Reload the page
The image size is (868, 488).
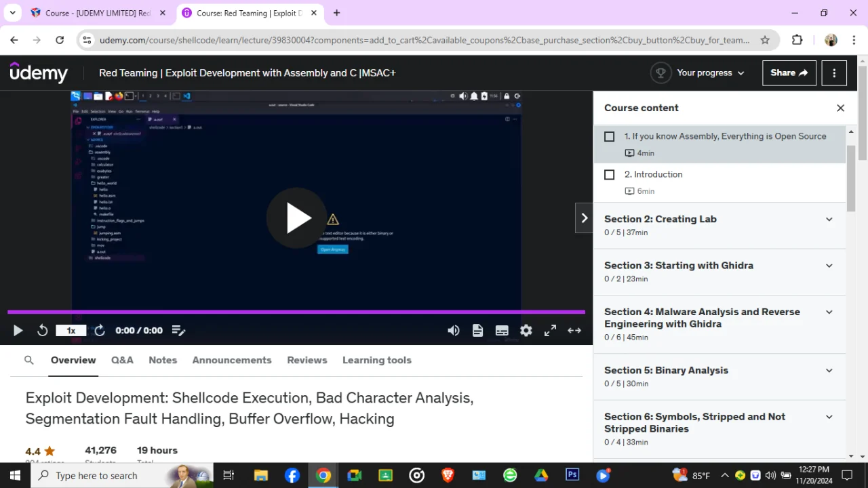(x=60, y=40)
